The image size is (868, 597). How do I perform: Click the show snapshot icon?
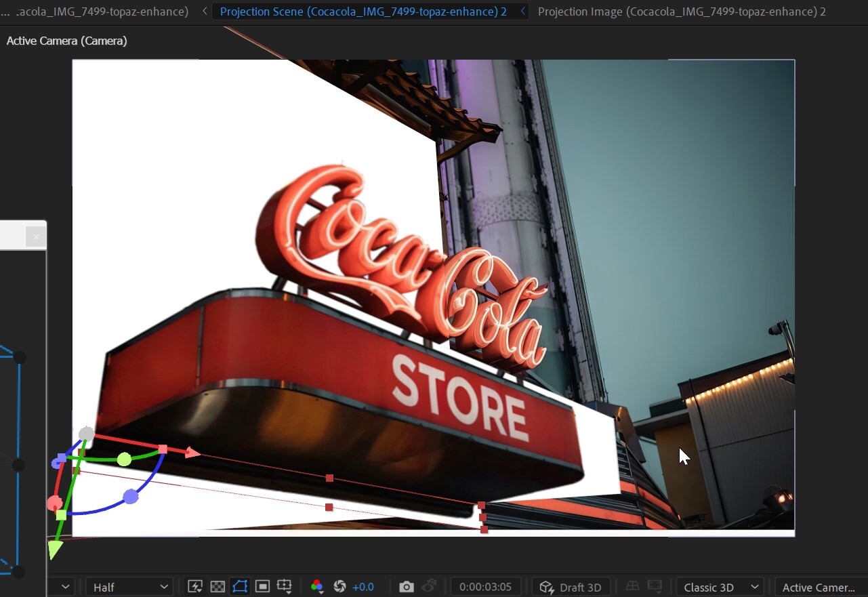click(x=429, y=587)
